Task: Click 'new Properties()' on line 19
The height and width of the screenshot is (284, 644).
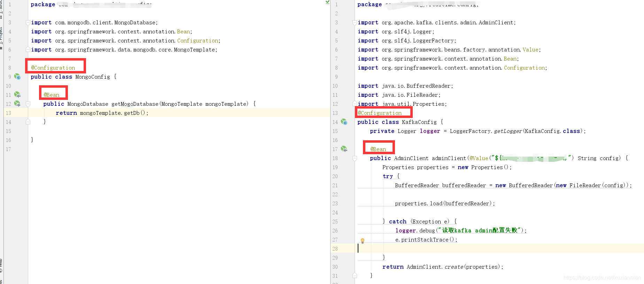Action: pos(483,167)
